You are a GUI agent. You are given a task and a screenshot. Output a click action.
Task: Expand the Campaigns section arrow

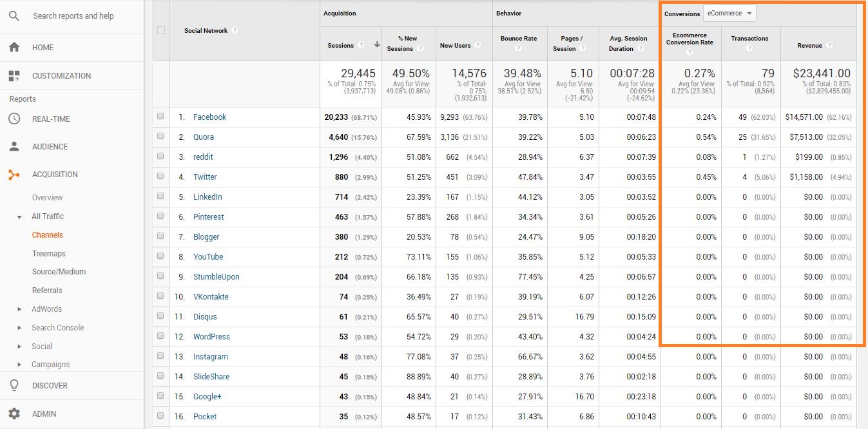(20, 365)
